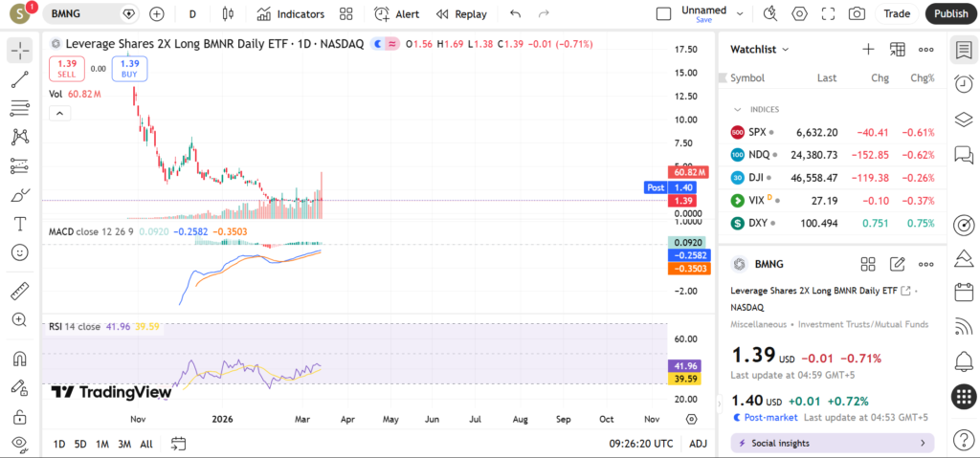Image resolution: width=980 pixels, height=458 pixels.
Task: Open the candlestick chart type selector
Action: click(228, 14)
